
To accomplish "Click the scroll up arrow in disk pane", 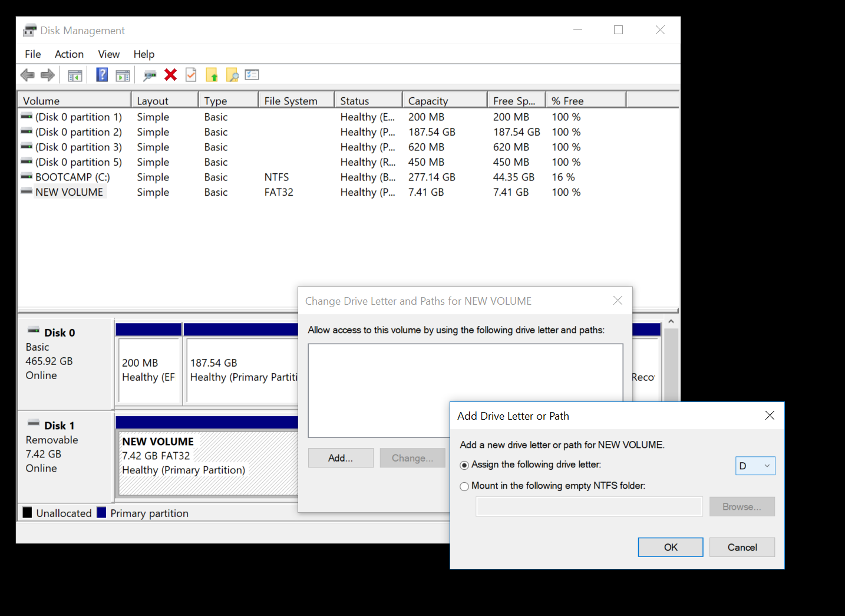I will (671, 322).
